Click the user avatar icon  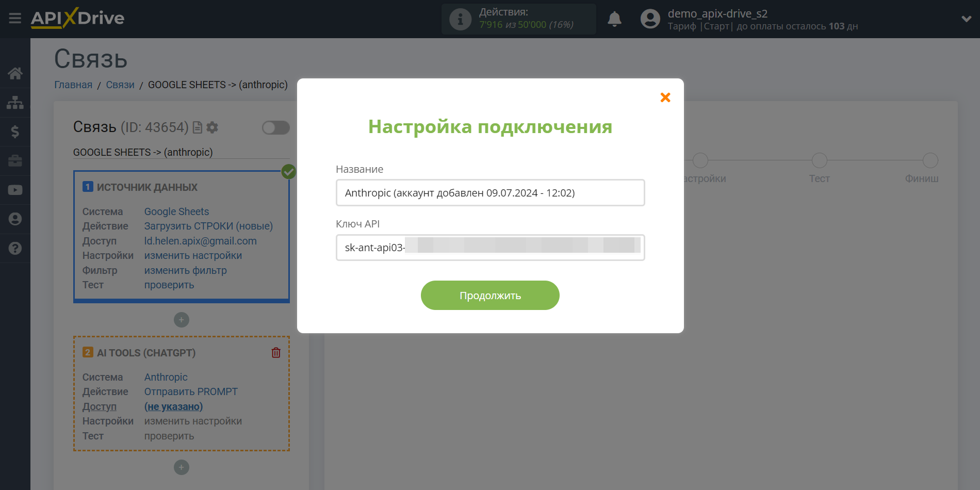pos(650,19)
